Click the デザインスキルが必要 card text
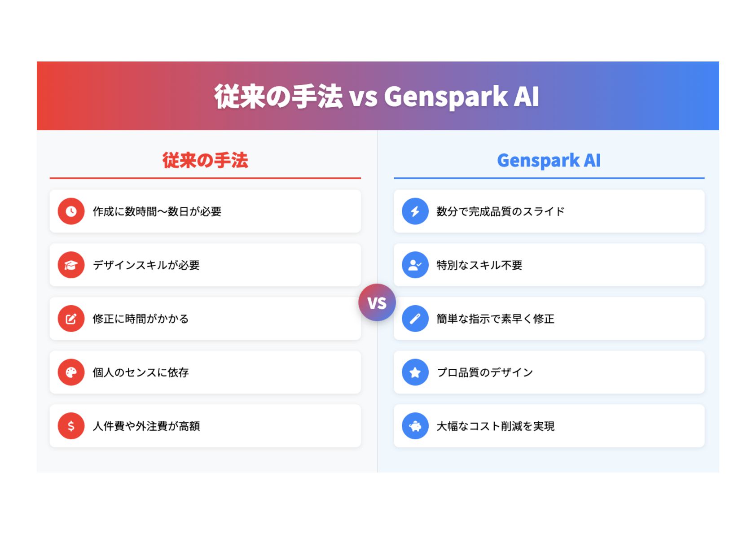756x534 pixels. [146, 265]
